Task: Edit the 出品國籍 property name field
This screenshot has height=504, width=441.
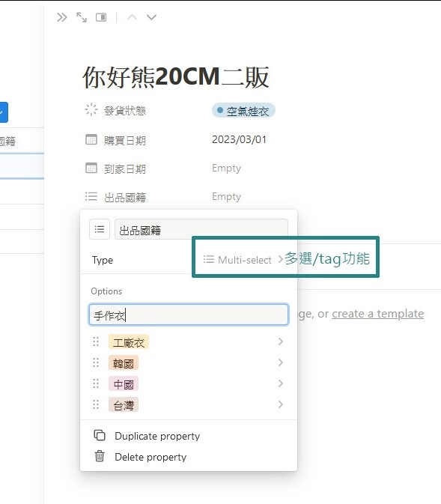Action: click(x=201, y=229)
